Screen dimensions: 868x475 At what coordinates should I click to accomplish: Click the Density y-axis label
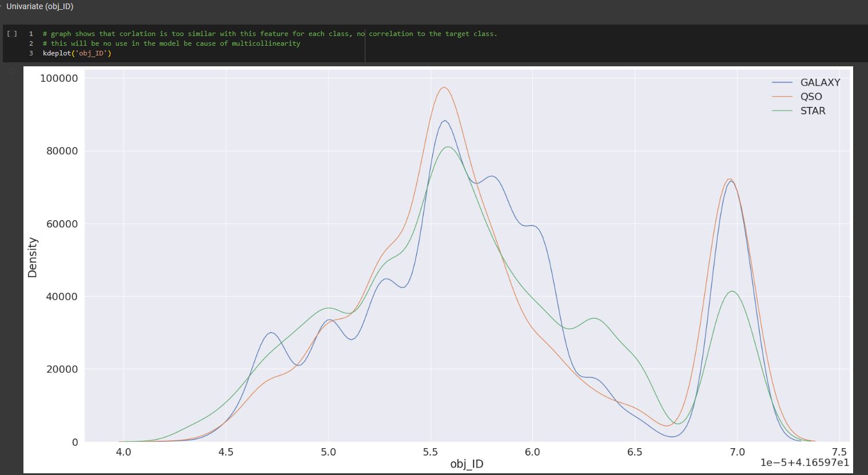[x=33, y=258]
